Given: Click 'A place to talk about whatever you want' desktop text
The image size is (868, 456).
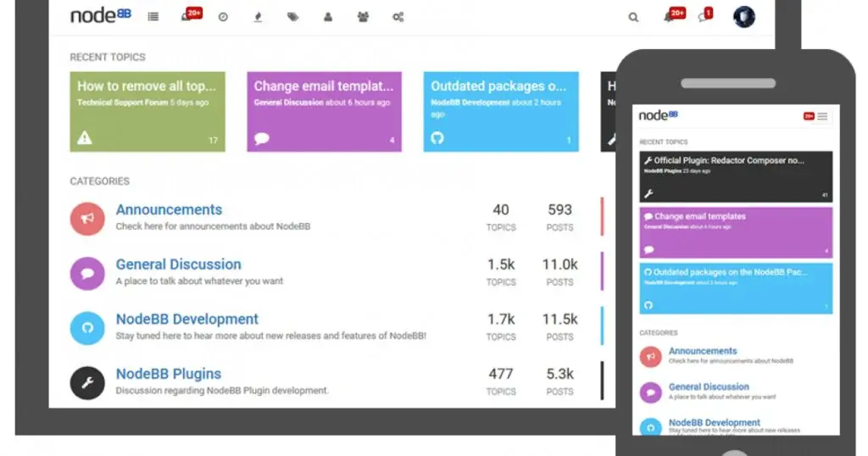Looking at the screenshot, I should pos(199,281).
